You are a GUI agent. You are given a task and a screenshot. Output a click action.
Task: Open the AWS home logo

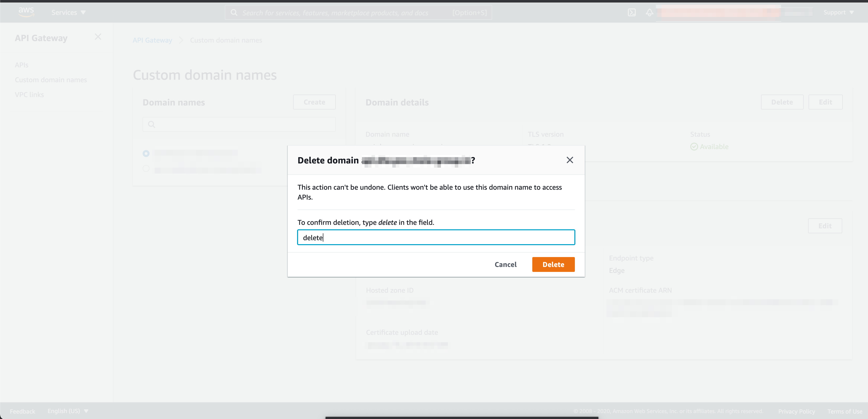26,12
